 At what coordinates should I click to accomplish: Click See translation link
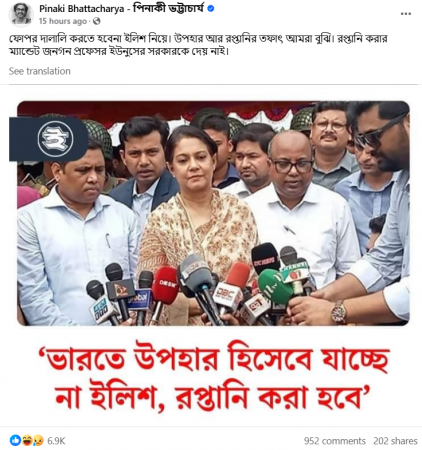point(40,71)
